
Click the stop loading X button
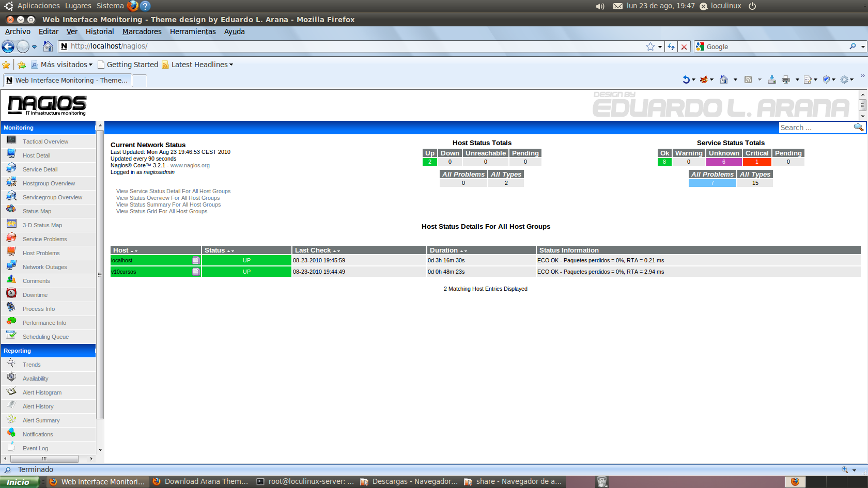pyautogui.click(x=684, y=46)
